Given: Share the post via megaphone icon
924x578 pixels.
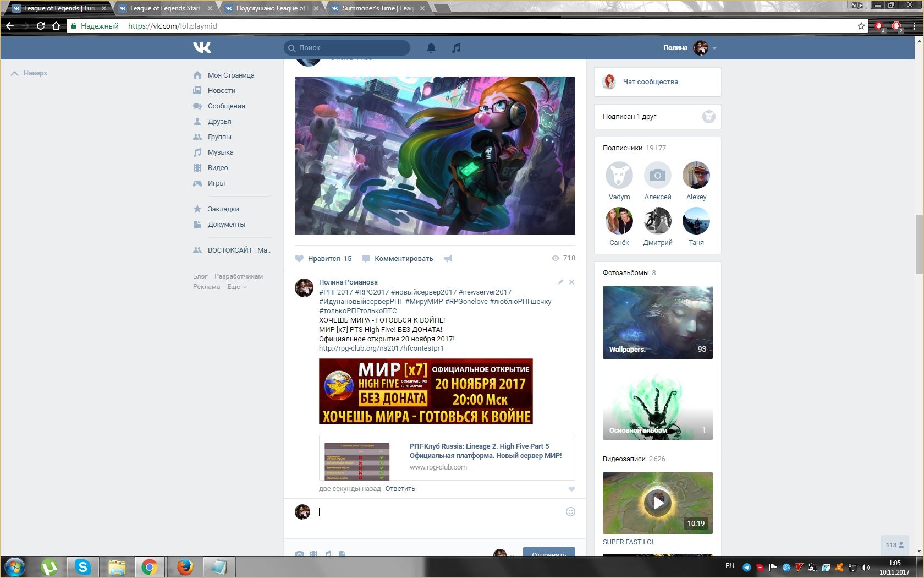Looking at the screenshot, I should 448,259.
